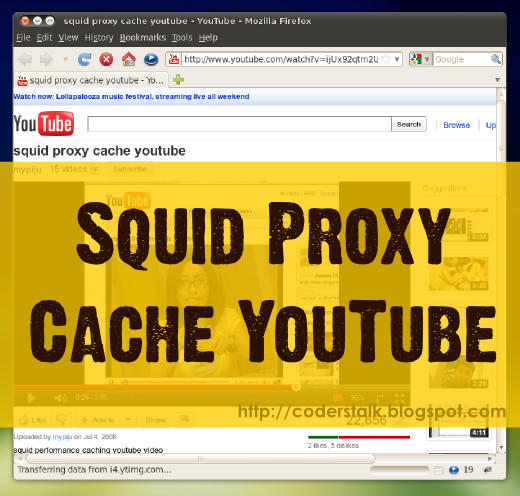Screen dimensions: 520x496
Task: Open the Google search engine selector dropdown
Action: click(x=421, y=59)
